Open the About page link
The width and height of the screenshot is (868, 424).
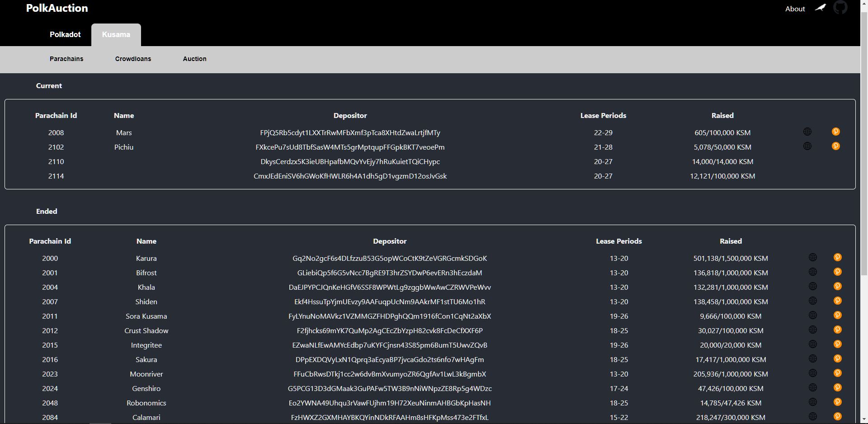click(x=795, y=9)
